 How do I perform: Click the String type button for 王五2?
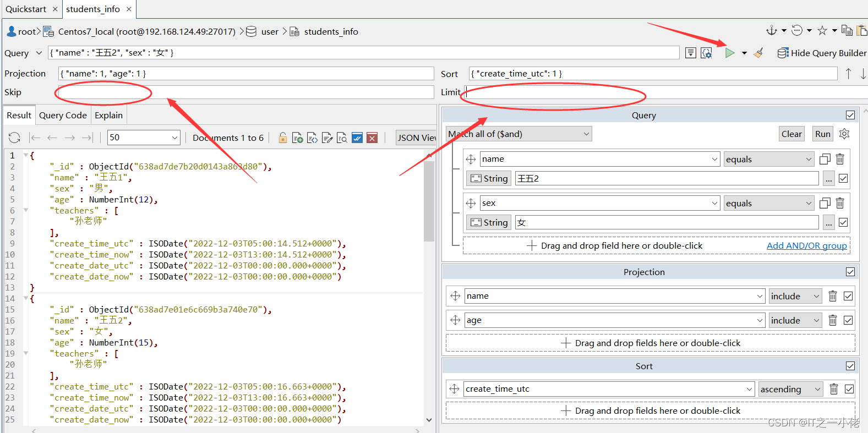tap(489, 178)
